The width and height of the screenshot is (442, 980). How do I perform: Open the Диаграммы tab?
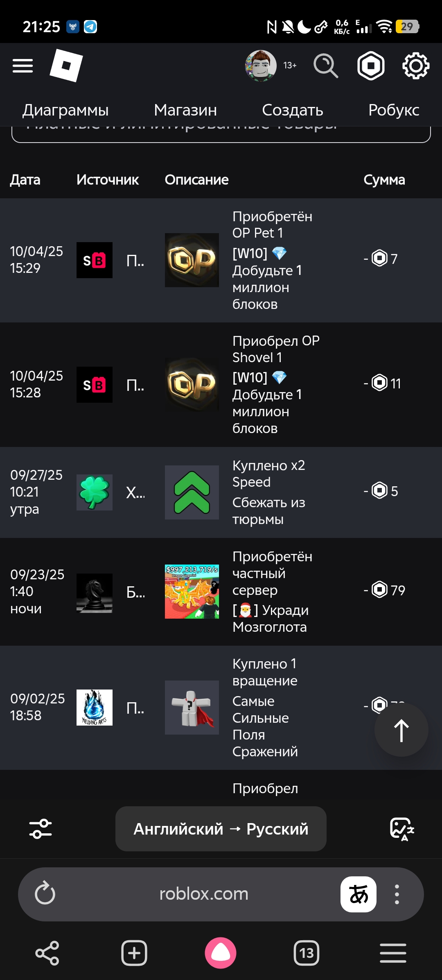[65, 110]
